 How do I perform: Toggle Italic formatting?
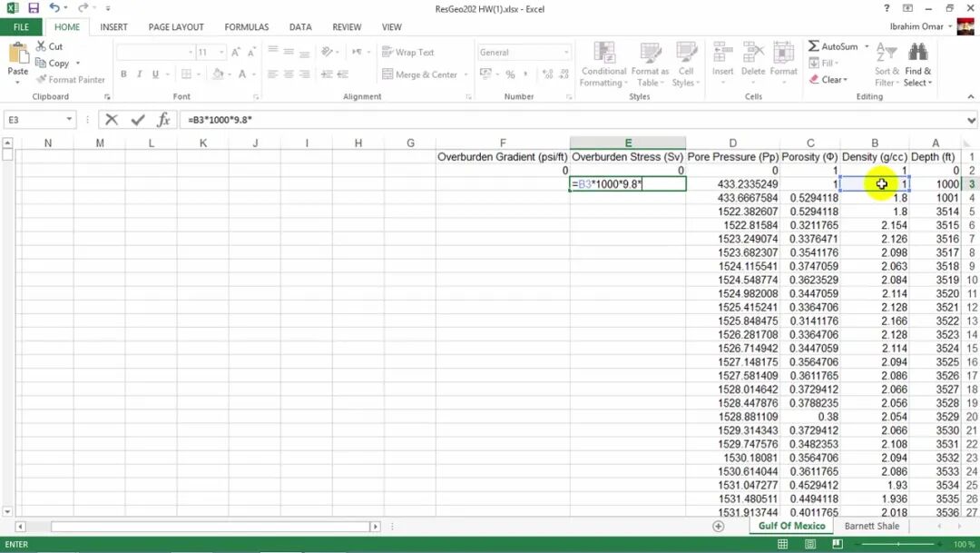click(x=140, y=74)
